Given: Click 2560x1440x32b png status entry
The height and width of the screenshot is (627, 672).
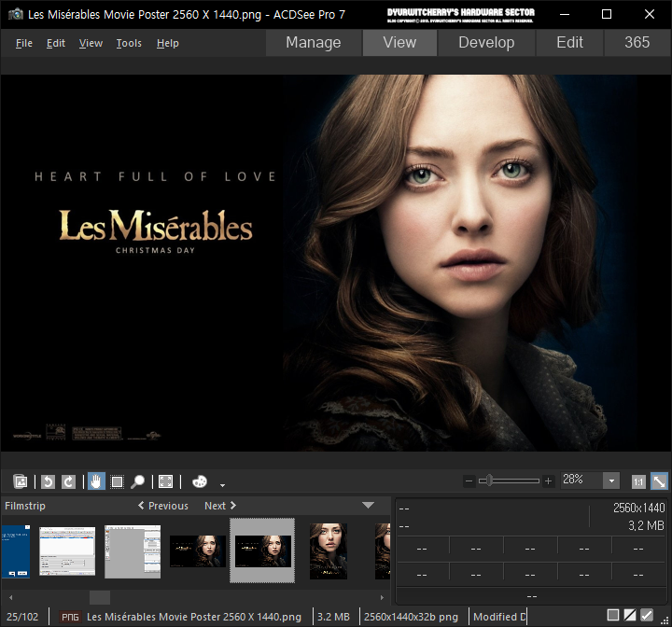Looking at the screenshot, I should tap(411, 617).
